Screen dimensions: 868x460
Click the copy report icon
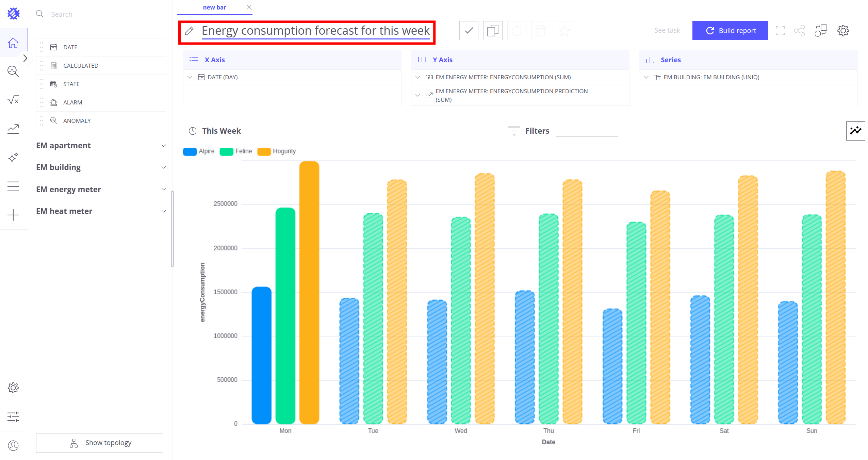point(492,31)
